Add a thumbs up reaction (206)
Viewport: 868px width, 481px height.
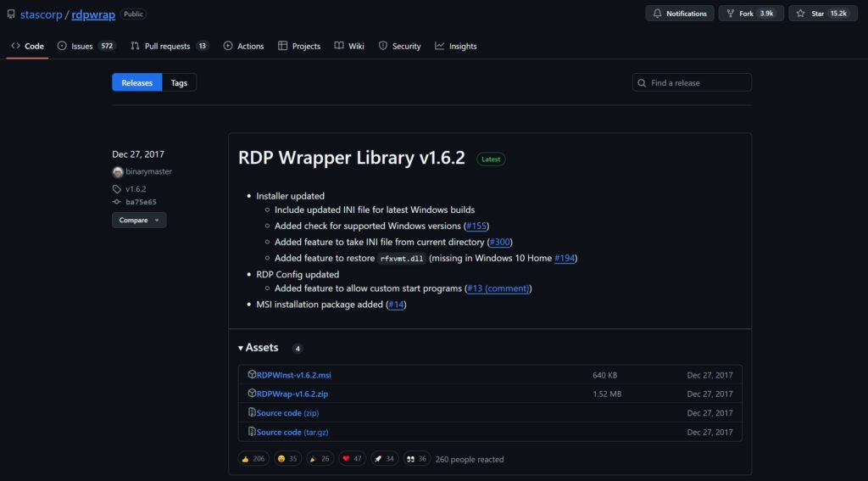(x=253, y=459)
